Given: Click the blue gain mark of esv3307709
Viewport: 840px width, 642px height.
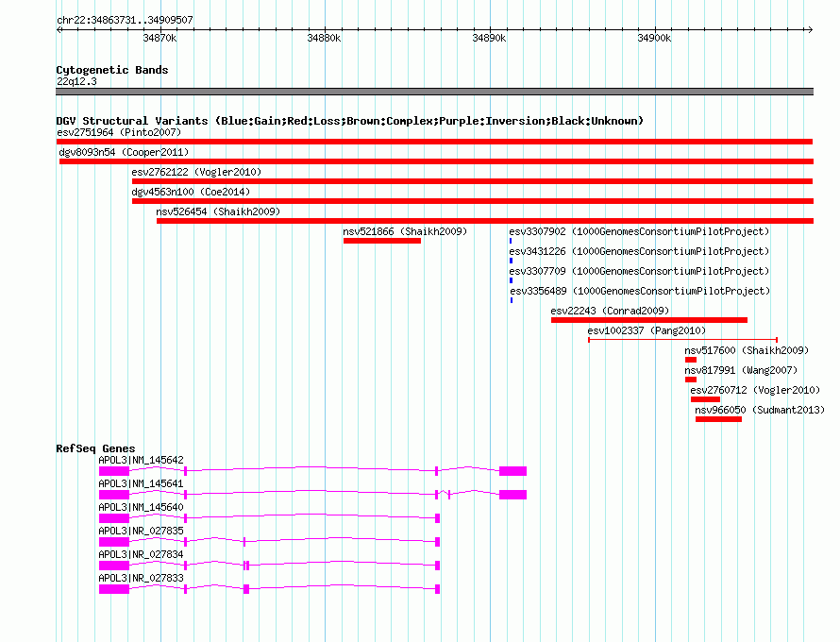Looking at the screenshot, I should (511, 280).
